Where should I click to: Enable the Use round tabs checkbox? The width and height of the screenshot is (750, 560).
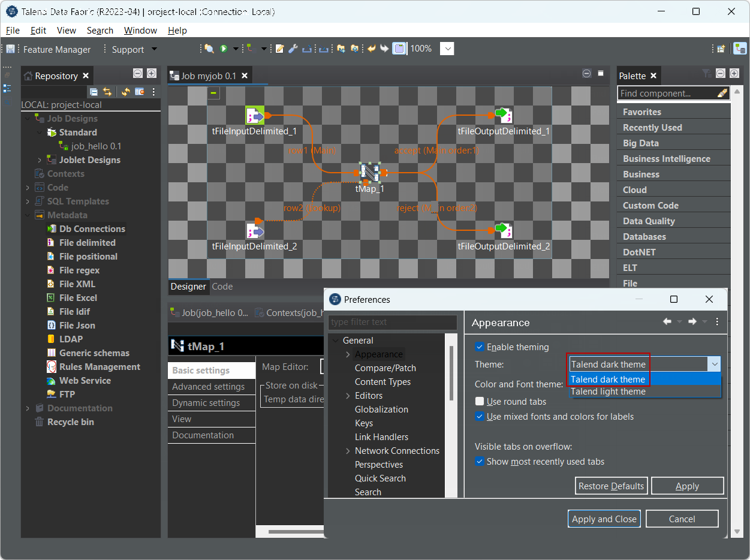pyautogui.click(x=480, y=401)
